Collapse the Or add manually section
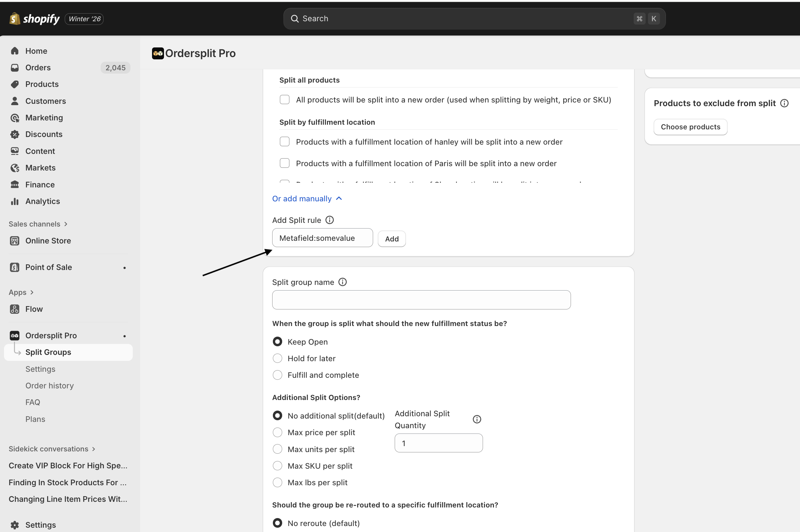 point(307,198)
